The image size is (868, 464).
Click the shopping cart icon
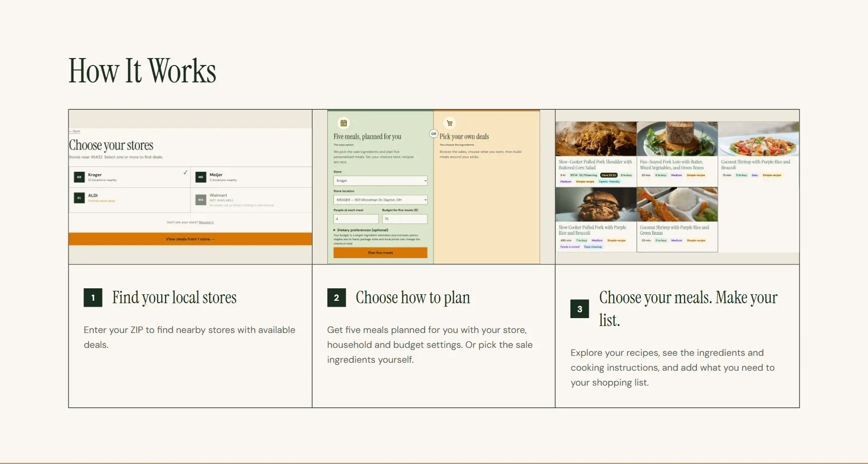[450, 123]
